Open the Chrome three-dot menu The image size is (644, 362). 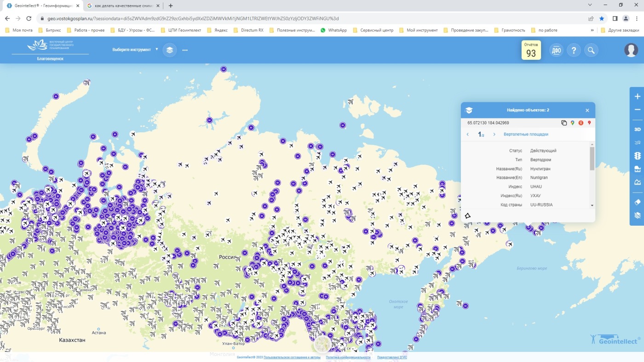click(637, 18)
